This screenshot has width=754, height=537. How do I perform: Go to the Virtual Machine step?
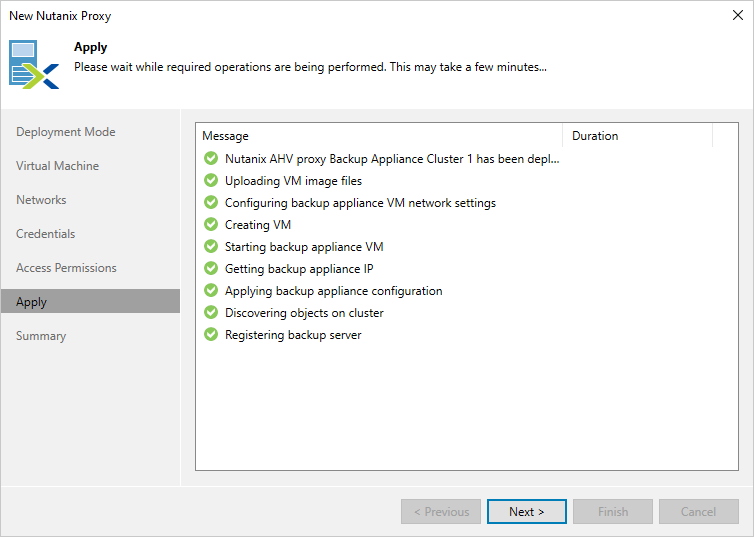[58, 166]
